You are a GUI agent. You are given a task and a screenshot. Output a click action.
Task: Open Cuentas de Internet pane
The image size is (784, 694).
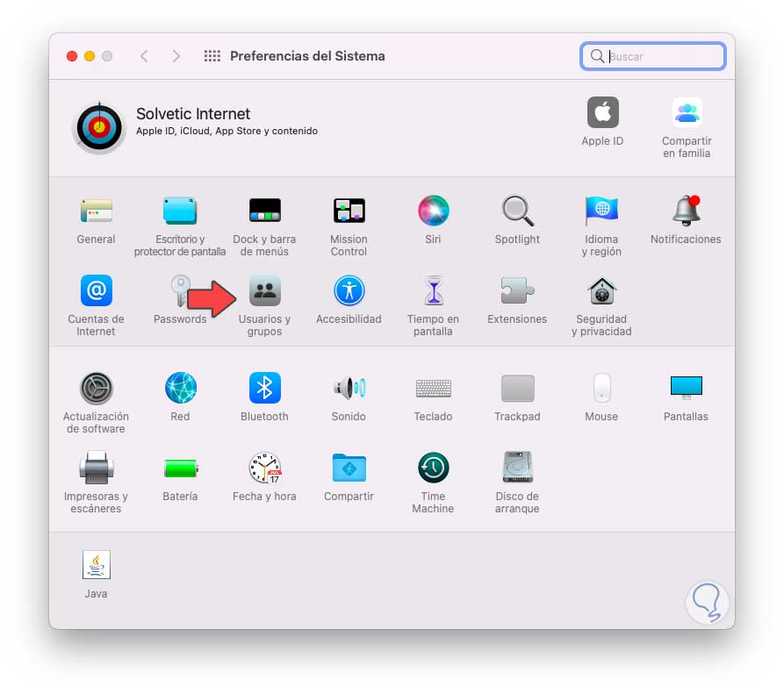click(x=96, y=290)
